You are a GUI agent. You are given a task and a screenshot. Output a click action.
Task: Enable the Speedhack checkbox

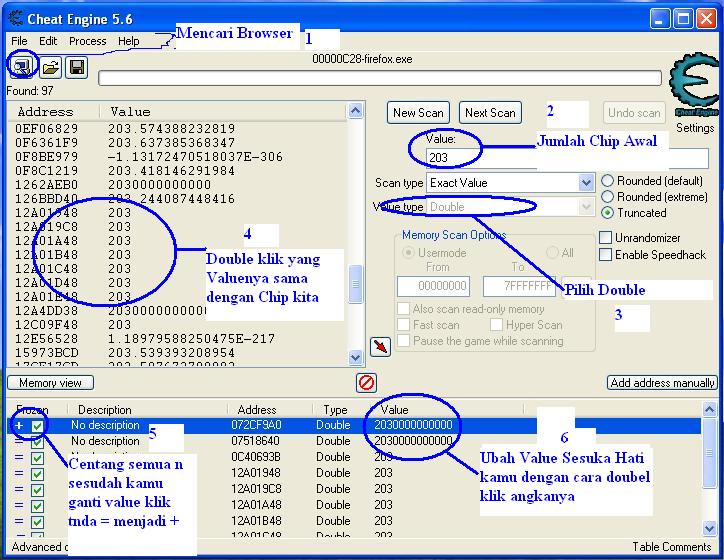pyautogui.click(x=605, y=254)
